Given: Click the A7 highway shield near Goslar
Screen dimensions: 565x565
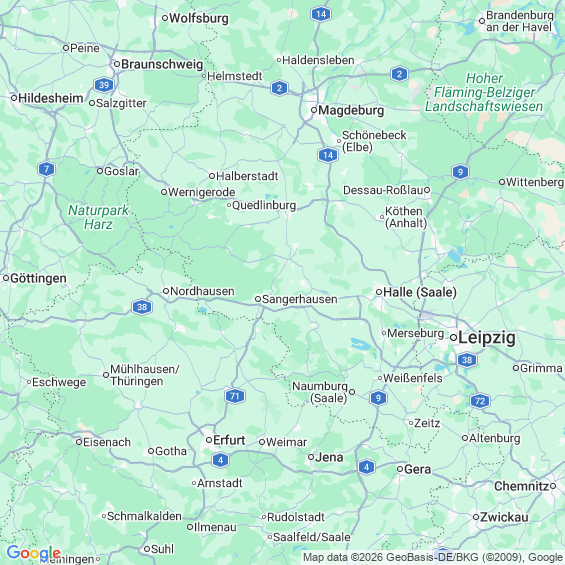Looking at the screenshot, I should coord(46,169).
